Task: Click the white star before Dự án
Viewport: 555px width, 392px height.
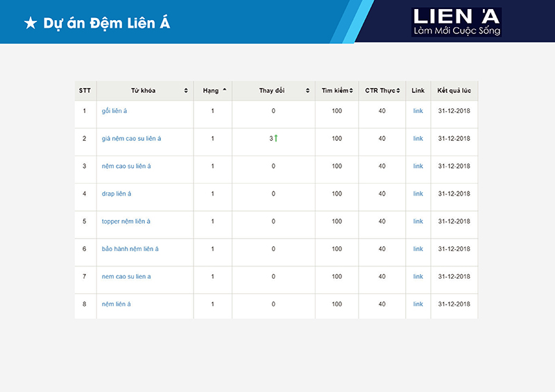Action: point(30,24)
